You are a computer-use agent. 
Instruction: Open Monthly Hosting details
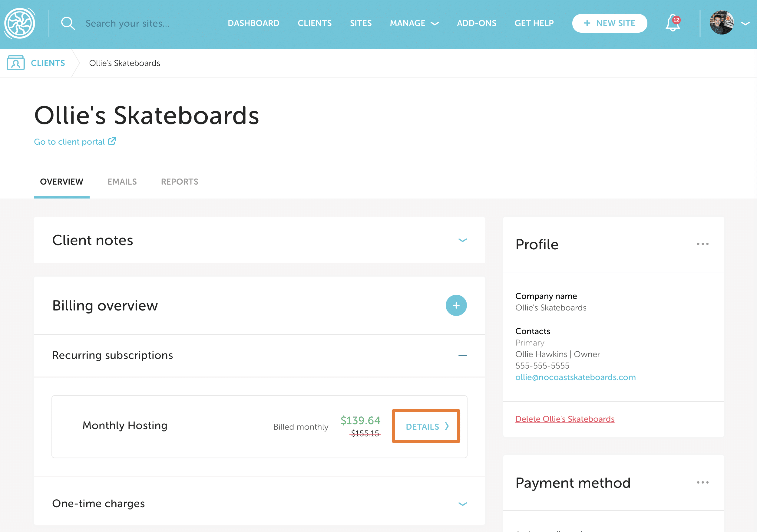point(426,427)
